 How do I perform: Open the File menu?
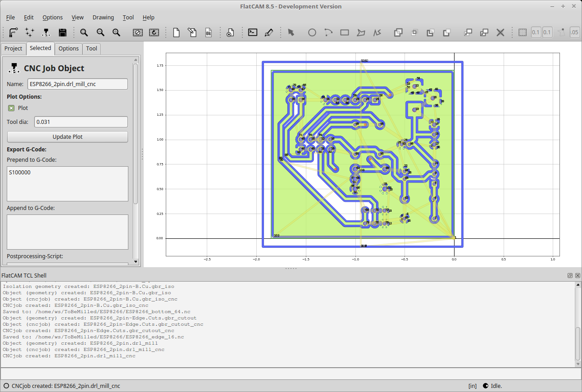pos(10,17)
